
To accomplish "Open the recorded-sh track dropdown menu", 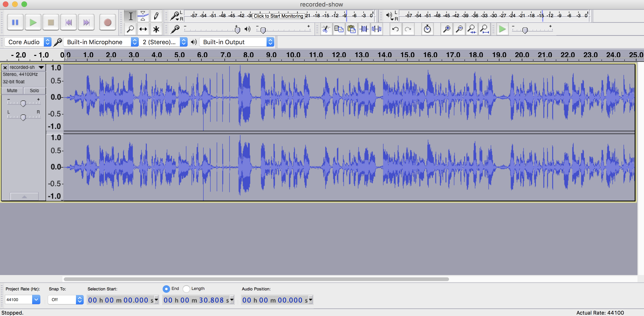I will click(27, 67).
